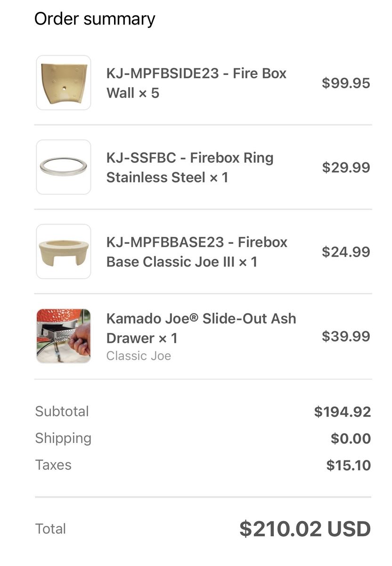Image resolution: width=392 pixels, height=566 pixels.
Task: Tap the $39.99 Ash Drawer price
Action: pyautogui.click(x=346, y=336)
